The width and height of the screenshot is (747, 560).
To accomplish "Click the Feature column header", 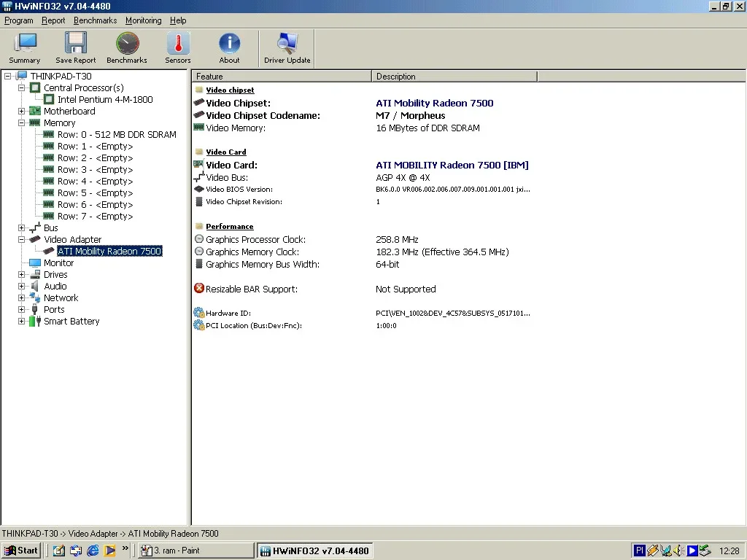I will tap(282, 76).
